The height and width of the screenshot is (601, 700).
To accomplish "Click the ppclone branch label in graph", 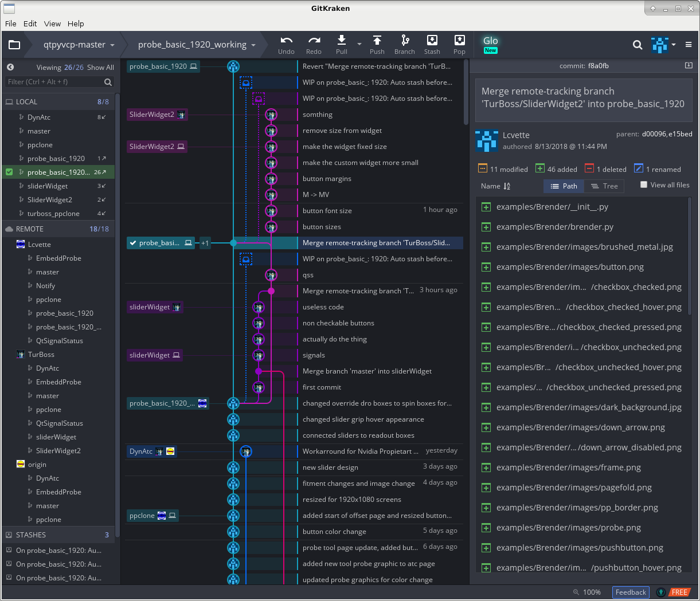I will (152, 516).
